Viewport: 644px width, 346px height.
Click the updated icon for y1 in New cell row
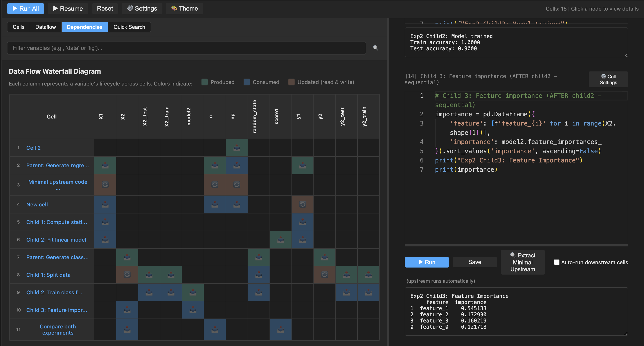coord(302,204)
